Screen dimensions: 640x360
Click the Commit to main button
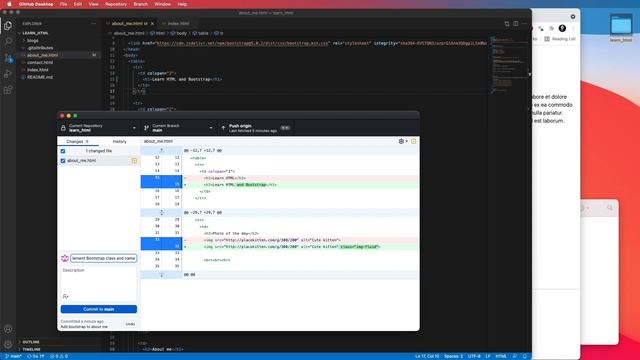99,309
